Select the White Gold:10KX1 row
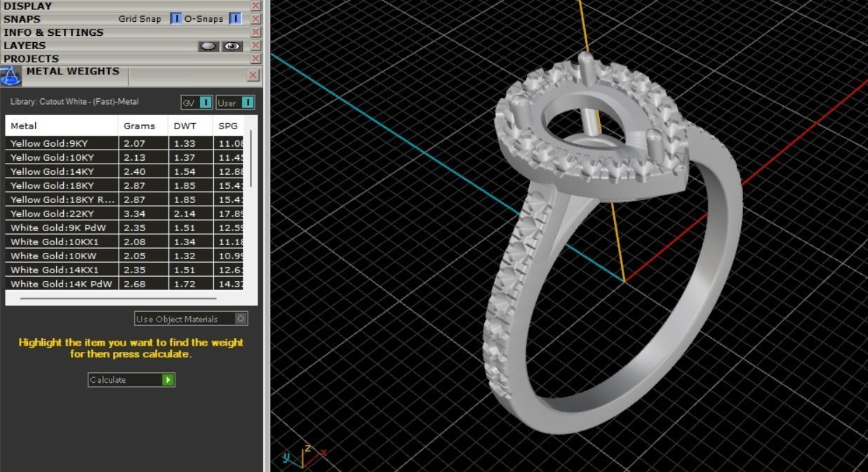Screen dimensions: 868x472 point(124,242)
